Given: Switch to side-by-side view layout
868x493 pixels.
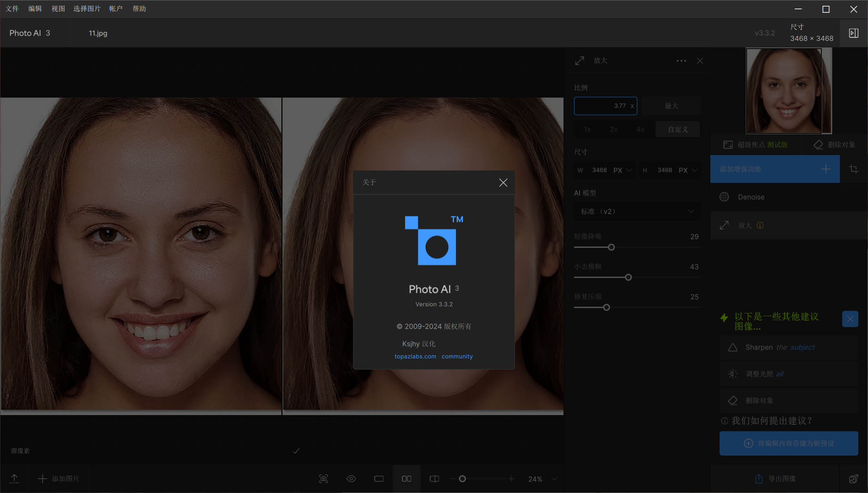Looking at the screenshot, I should (407, 479).
